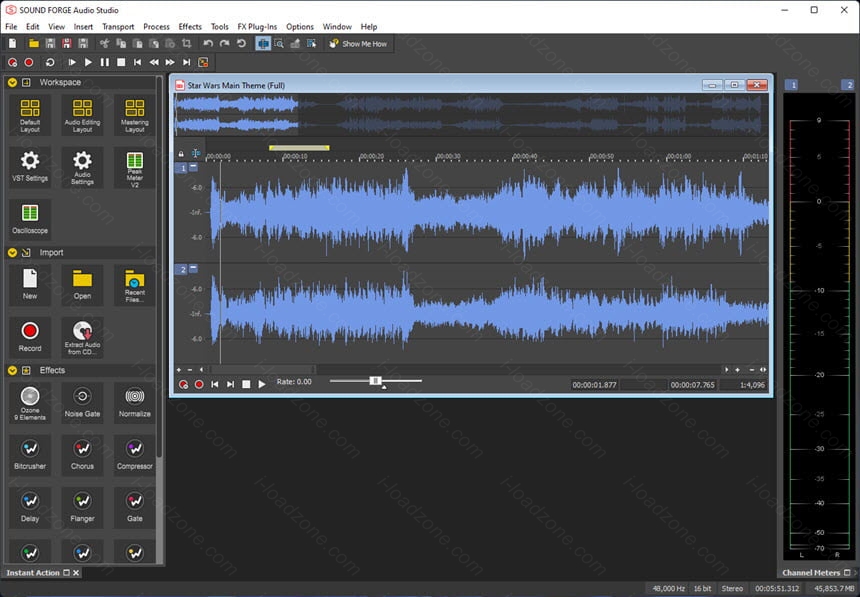Open the Flanger effect icon
Viewport: 860px width, 597px height.
click(x=82, y=508)
